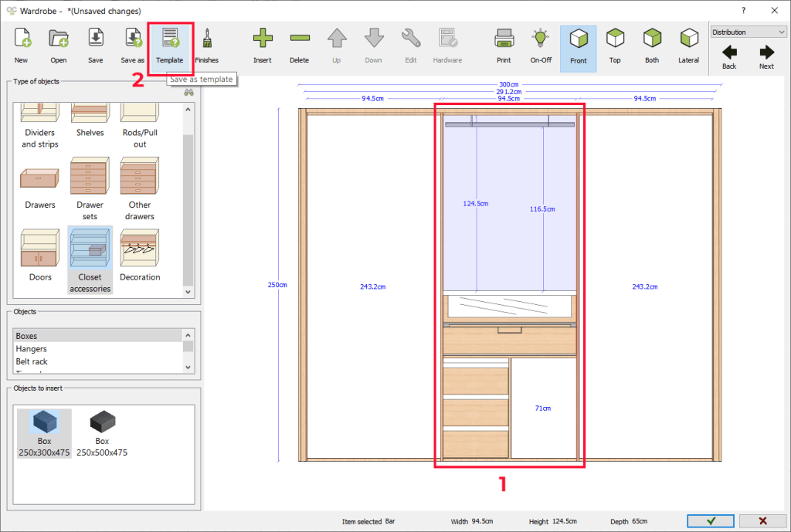Screen dimensions: 791x532
Task: Select the right empty wardrobe module
Action: 647,286
